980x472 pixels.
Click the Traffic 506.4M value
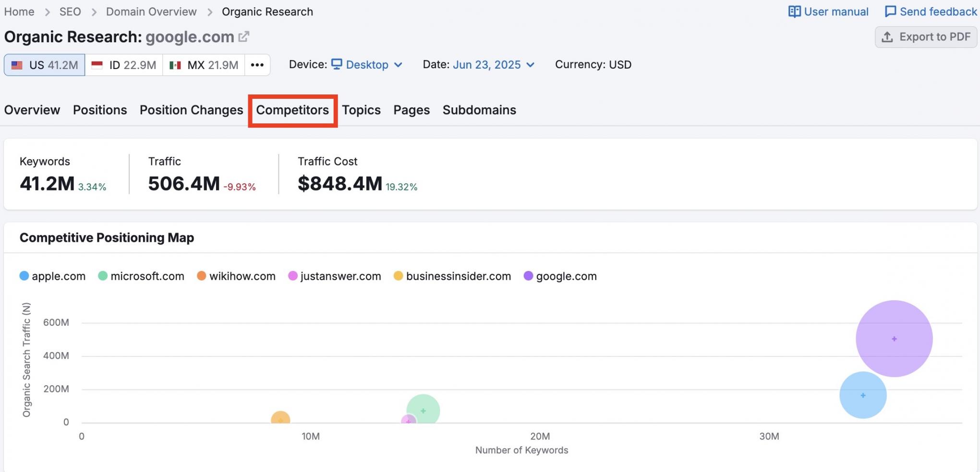[x=184, y=184]
